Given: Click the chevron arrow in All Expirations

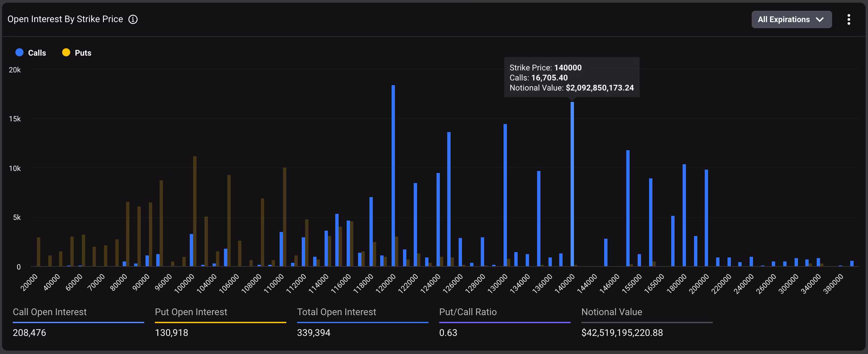Looking at the screenshot, I should (819, 19).
